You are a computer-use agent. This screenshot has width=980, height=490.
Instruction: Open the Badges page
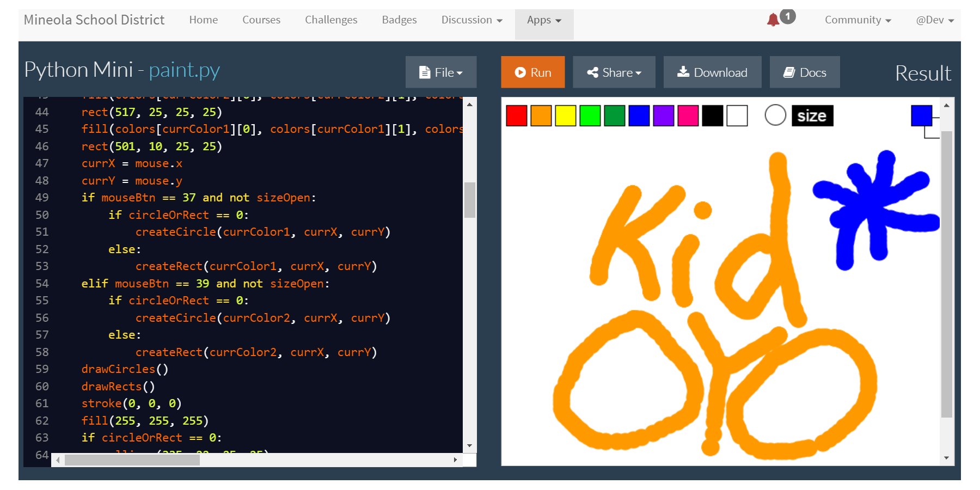point(399,20)
